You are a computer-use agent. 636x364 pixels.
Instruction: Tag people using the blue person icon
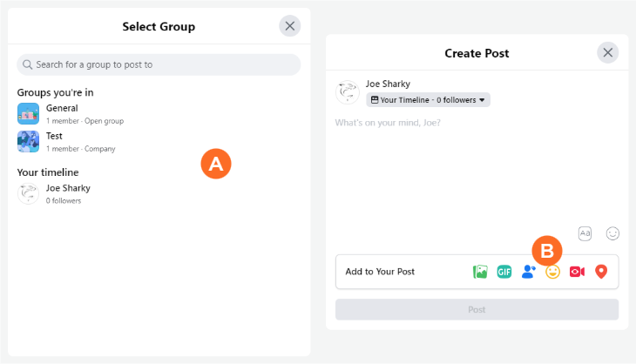click(528, 272)
